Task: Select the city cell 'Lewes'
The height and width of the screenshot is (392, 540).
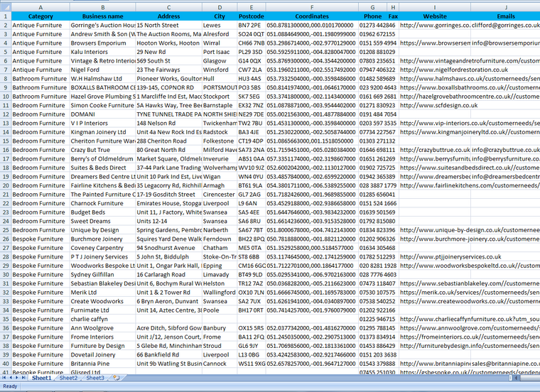Action: [x=220, y=25]
